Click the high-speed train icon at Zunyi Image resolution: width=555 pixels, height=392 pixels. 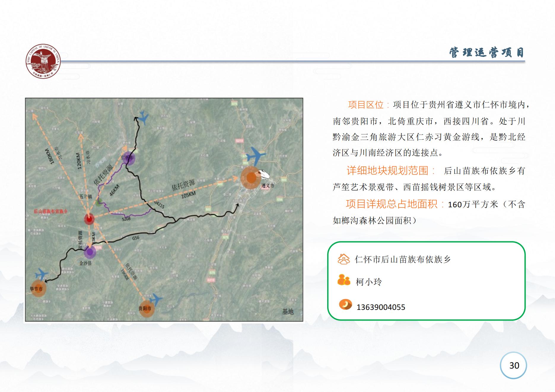coord(264,174)
